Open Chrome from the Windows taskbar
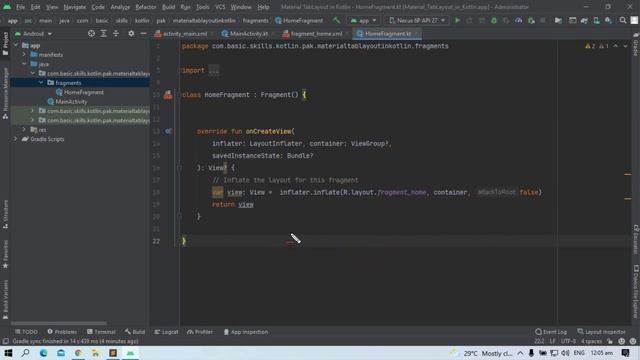Image resolution: width=640 pixels, height=360 pixels. click(78, 353)
